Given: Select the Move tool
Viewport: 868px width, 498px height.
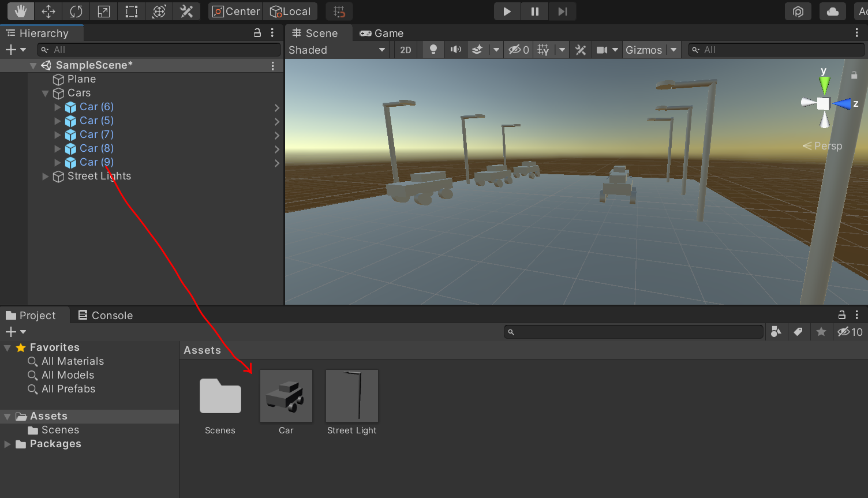Looking at the screenshot, I should tap(48, 11).
